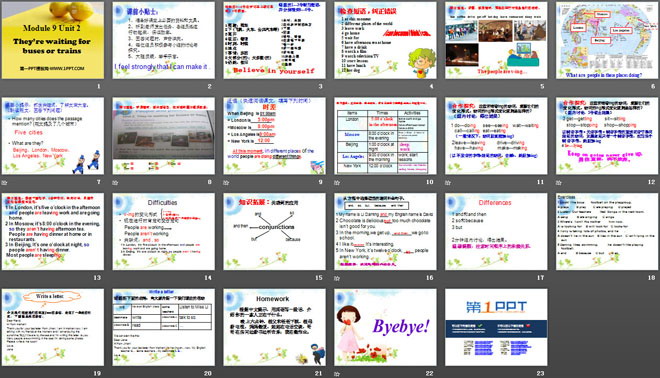
Task: Select slide 12 with get—getting word pairs
Action: click(607, 136)
